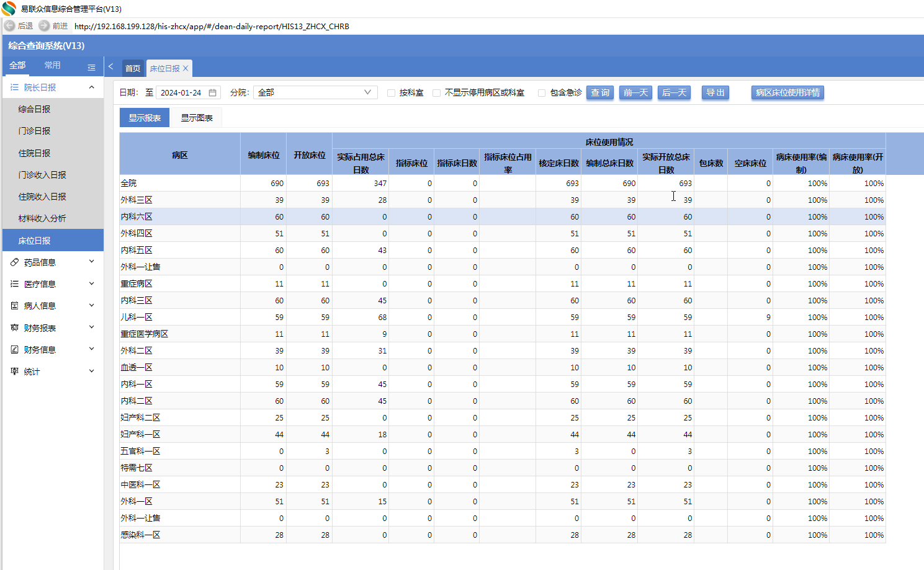Viewport: 924px width, 570px height.
Task: Click the 财务信息 edit-page icon
Action: tap(15, 350)
